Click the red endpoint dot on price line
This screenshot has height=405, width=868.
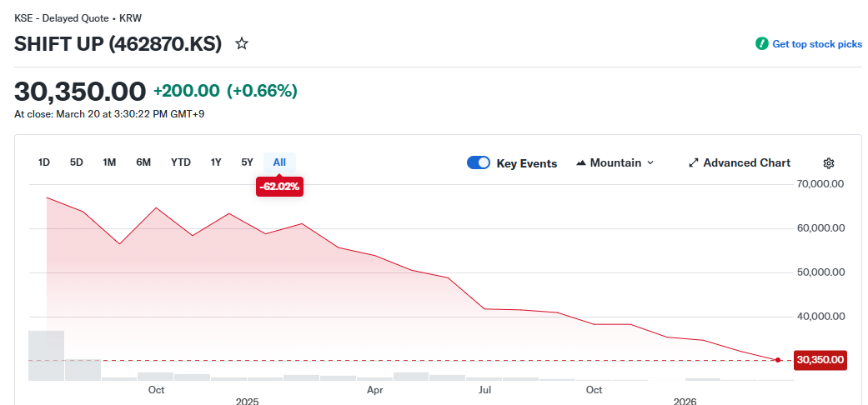click(x=778, y=360)
